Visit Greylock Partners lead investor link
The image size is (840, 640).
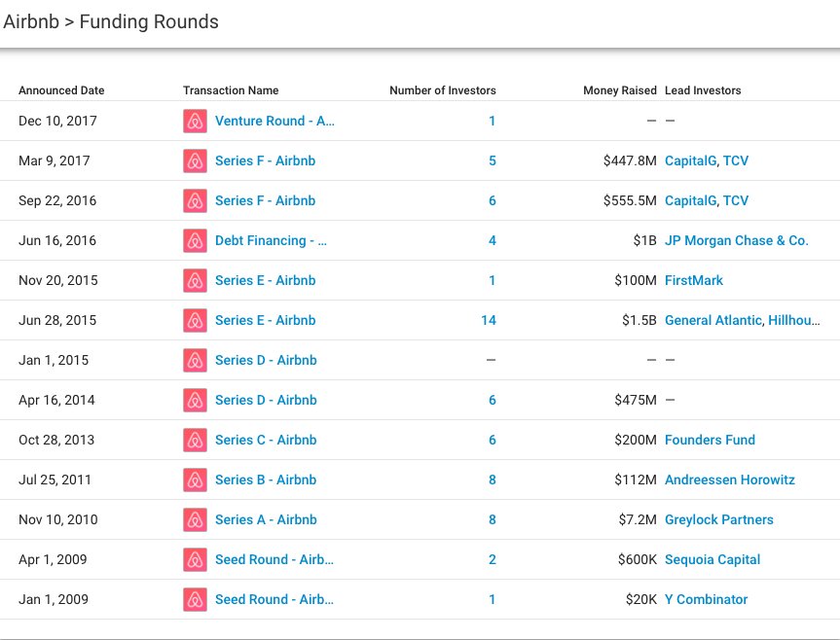click(718, 520)
